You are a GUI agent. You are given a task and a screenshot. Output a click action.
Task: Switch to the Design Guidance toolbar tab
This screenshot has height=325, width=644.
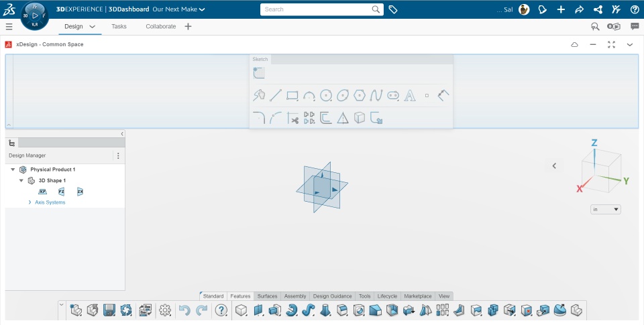point(332,296)
